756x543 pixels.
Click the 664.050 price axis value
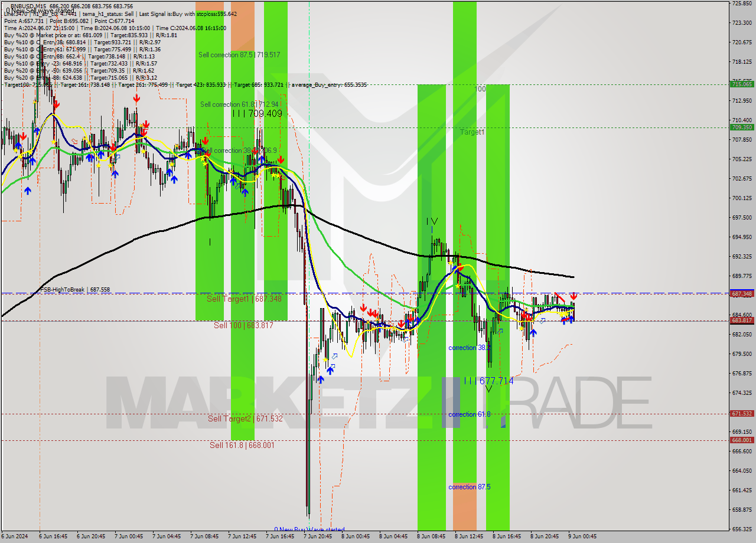(742, 471)
